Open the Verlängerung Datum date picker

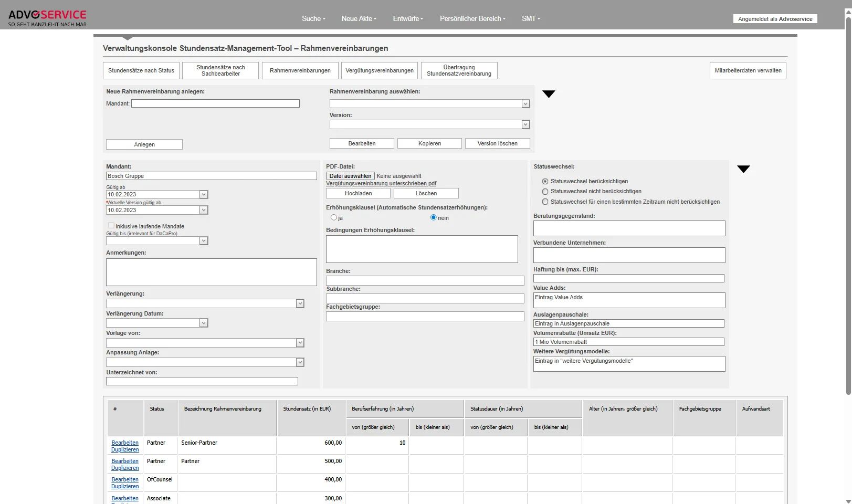204,323
